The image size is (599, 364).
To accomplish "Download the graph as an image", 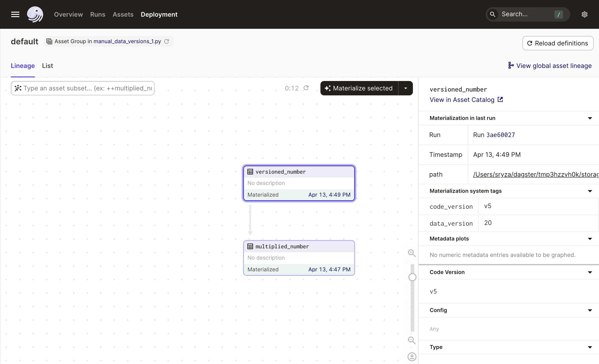I will point(412,357).
